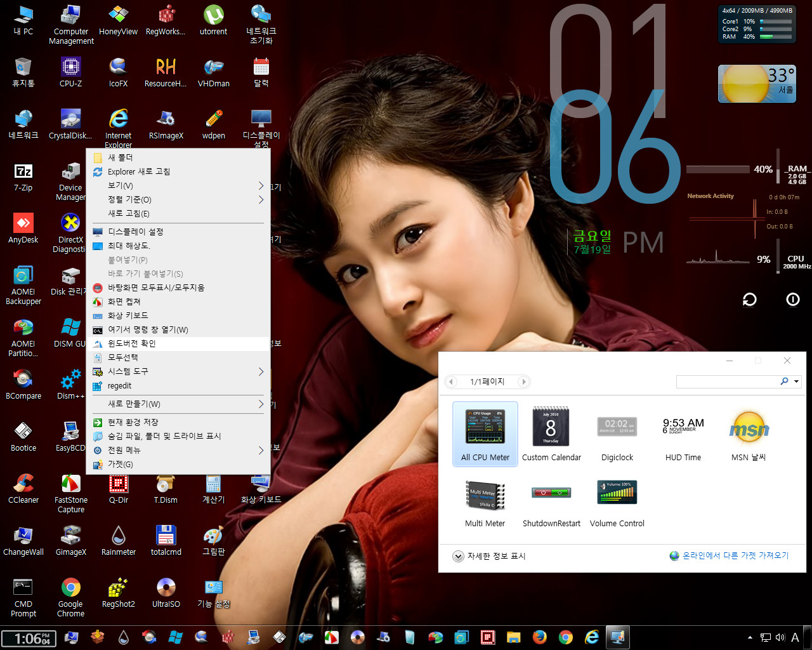
Task: Open the CCleaner desktop icon
Action: click(23, 489)
